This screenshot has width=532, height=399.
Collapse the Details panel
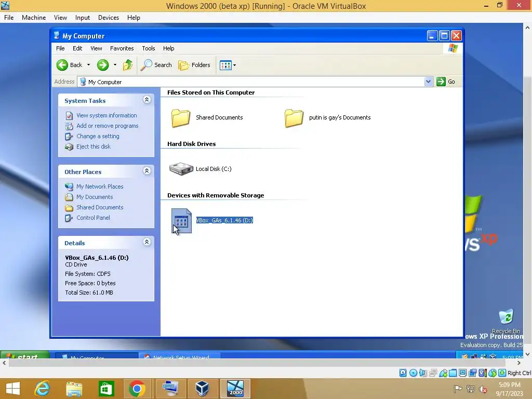pos(147,242)
